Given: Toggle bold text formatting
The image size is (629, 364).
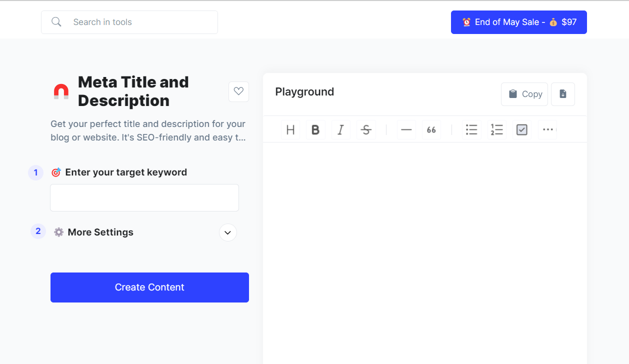Looking at the screenshot, I should point(315,130).
